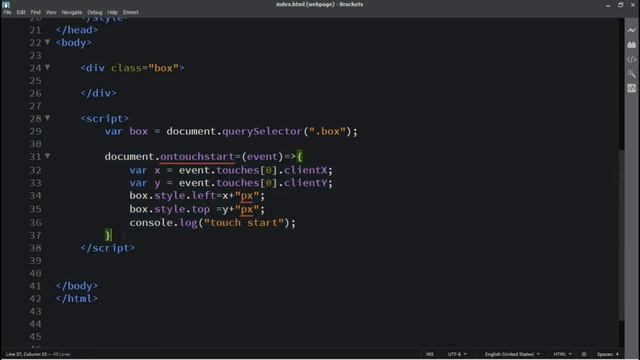Click the brush tool icon in the right sidebar
640x360 pixels.
coord(631,74)
